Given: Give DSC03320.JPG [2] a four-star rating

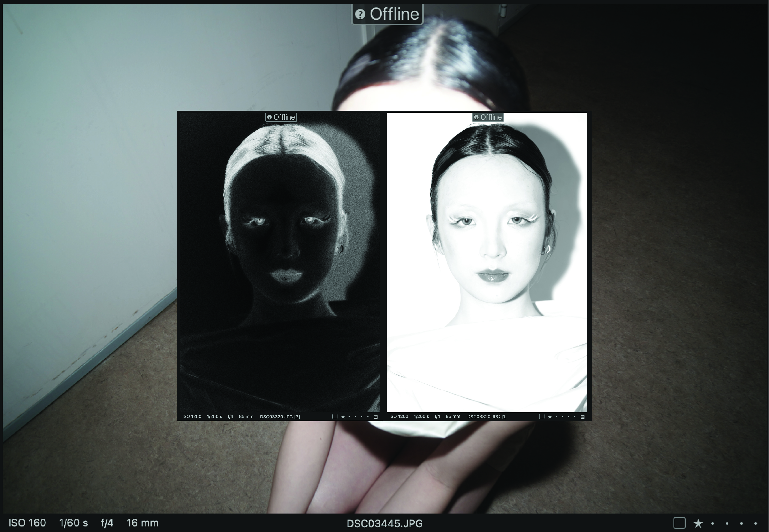Looking at the screenshot, I should click(x=362, y=417).
